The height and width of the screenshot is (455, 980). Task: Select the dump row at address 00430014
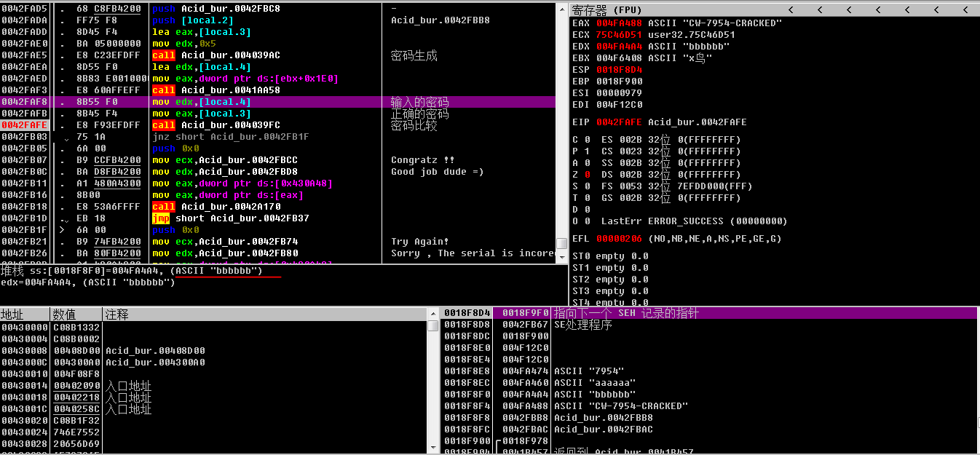pyautogui.click(x=213, y=386)
